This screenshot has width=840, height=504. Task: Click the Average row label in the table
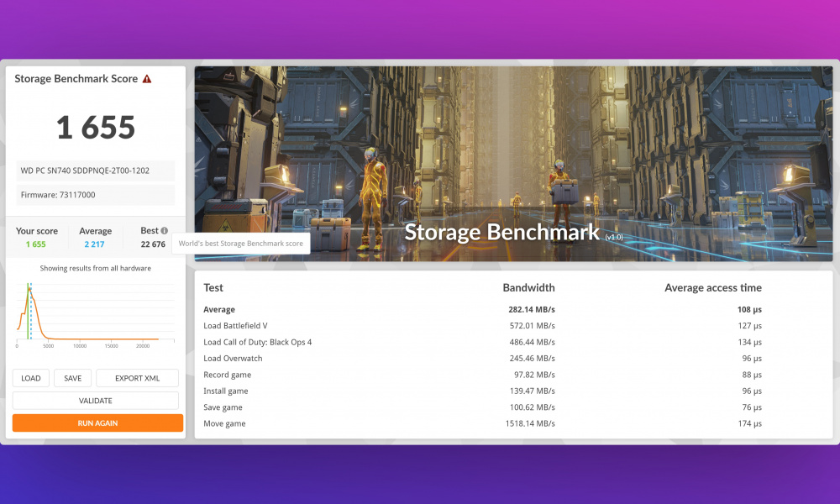click(219, 310)
